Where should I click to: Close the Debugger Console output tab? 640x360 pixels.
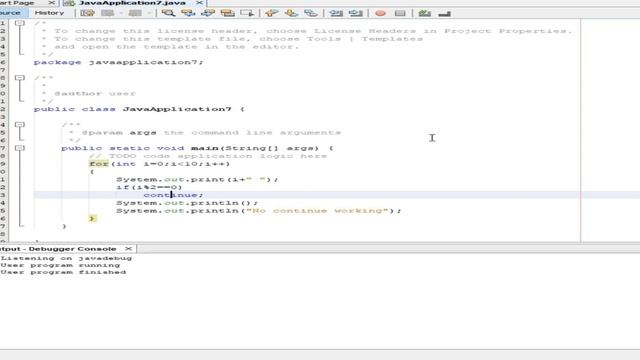(129, 249)
